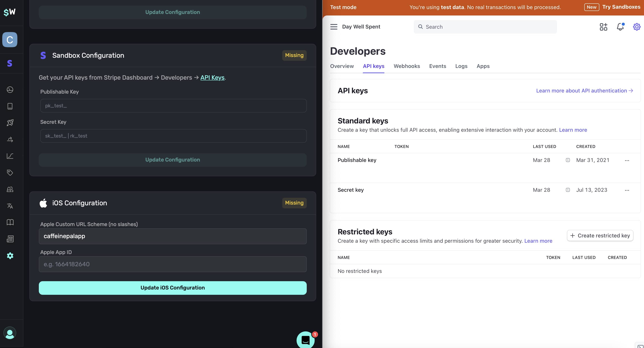Click the rocket icon in the sidebar
This screenshot has width=644, height=348.
10,123
